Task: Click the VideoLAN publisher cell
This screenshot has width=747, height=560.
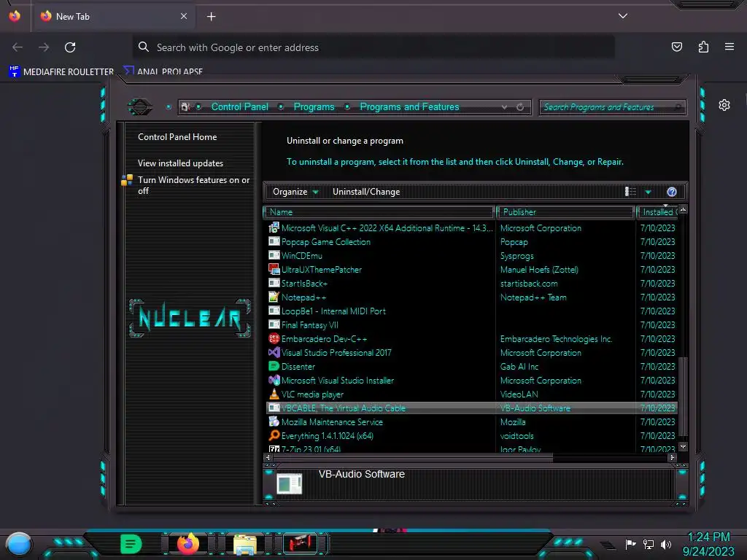Action: click(x=519, y=394)
